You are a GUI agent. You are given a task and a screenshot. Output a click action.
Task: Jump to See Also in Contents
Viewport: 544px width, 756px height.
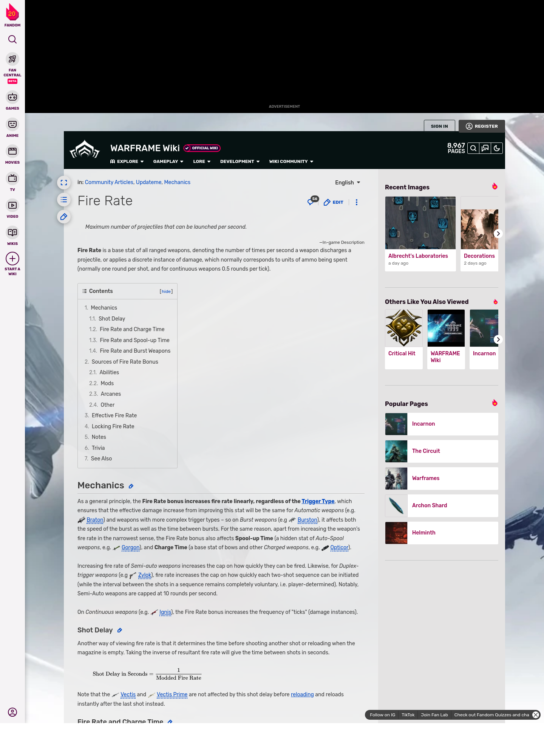pos(101,459)
